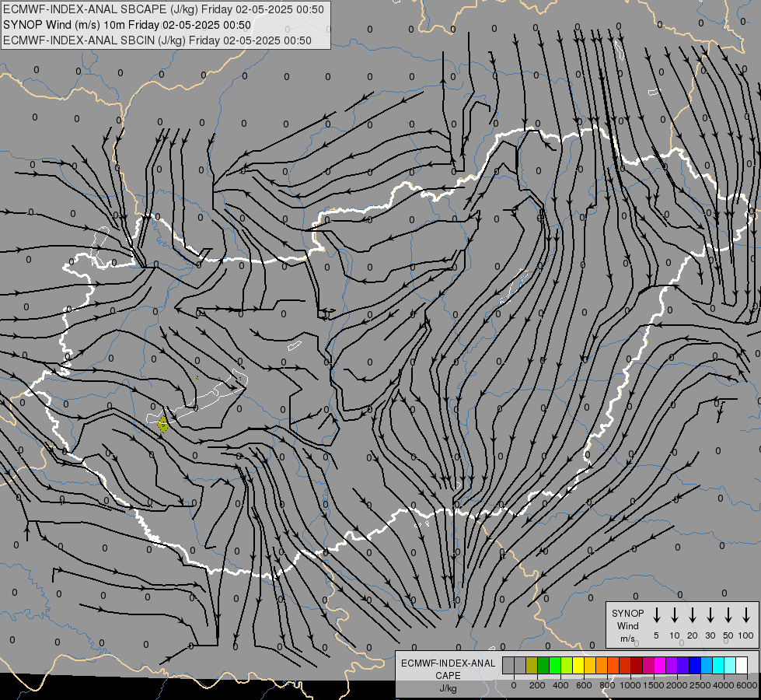
Task: Pick the wind arrow above 50 m/s
Action: tap(728, 615)
